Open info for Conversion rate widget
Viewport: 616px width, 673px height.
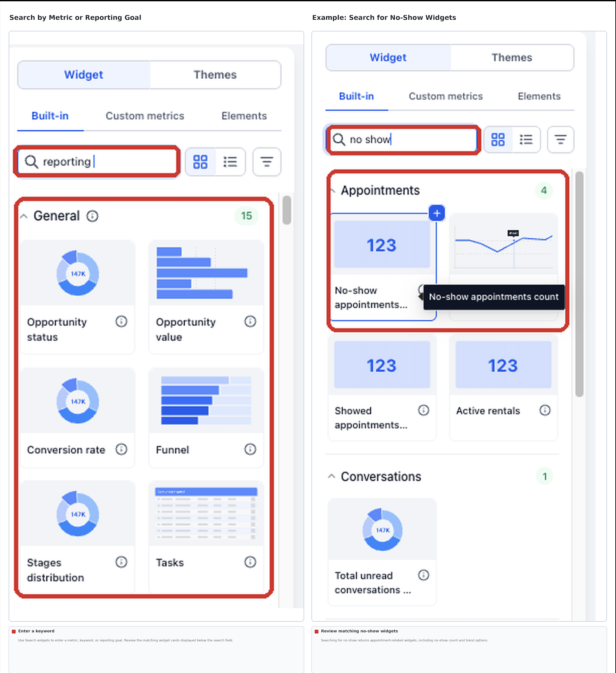pos(121,449)
